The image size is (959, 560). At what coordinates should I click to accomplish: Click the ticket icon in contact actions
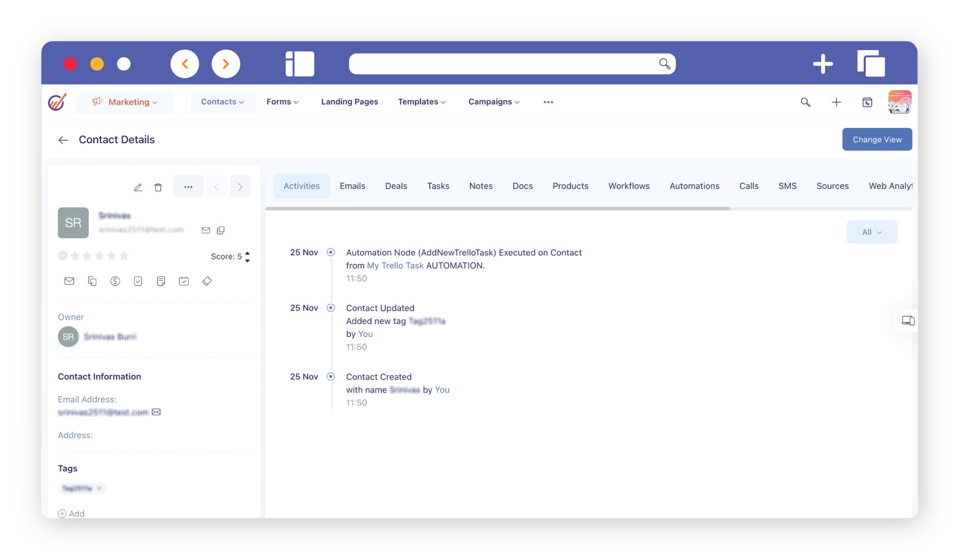pos(207,281)
